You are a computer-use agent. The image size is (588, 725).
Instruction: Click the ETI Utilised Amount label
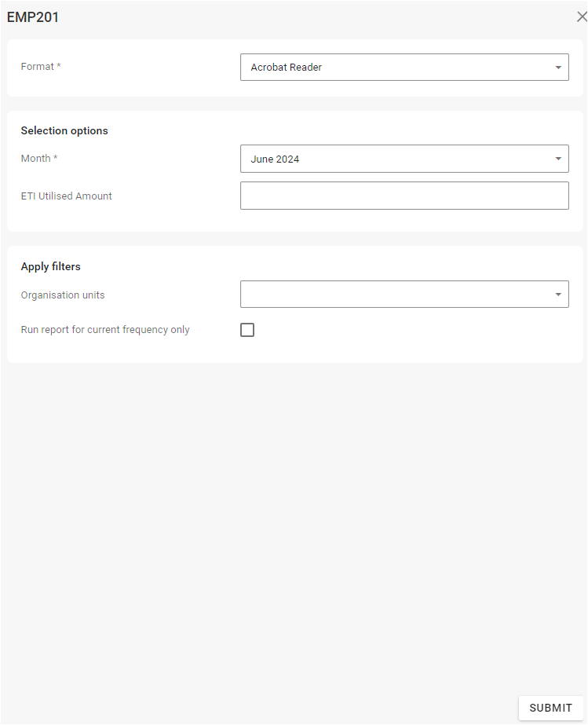click(x=66, y=196)
